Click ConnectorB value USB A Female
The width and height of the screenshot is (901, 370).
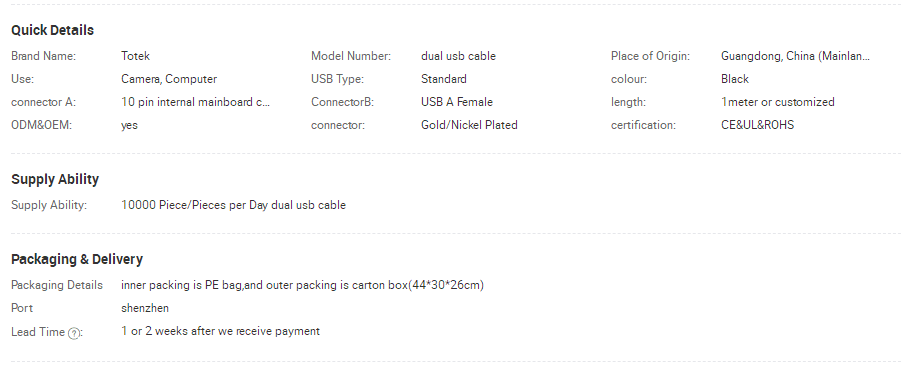point(457,102)
